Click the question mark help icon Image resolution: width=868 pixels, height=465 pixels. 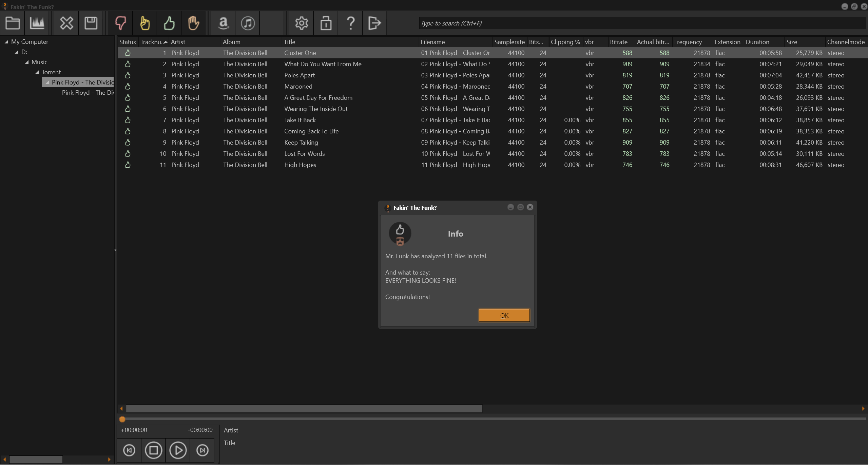tap(350, 23)
